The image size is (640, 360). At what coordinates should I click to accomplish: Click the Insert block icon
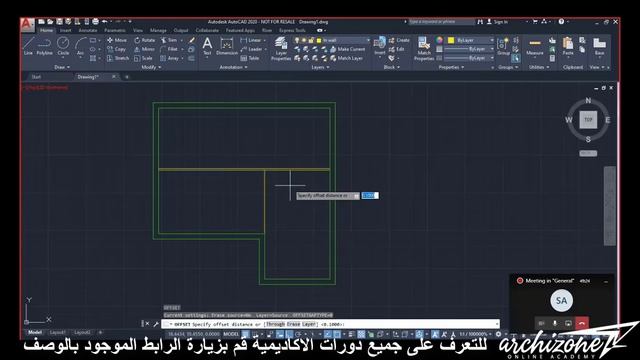tap(380, 45)
